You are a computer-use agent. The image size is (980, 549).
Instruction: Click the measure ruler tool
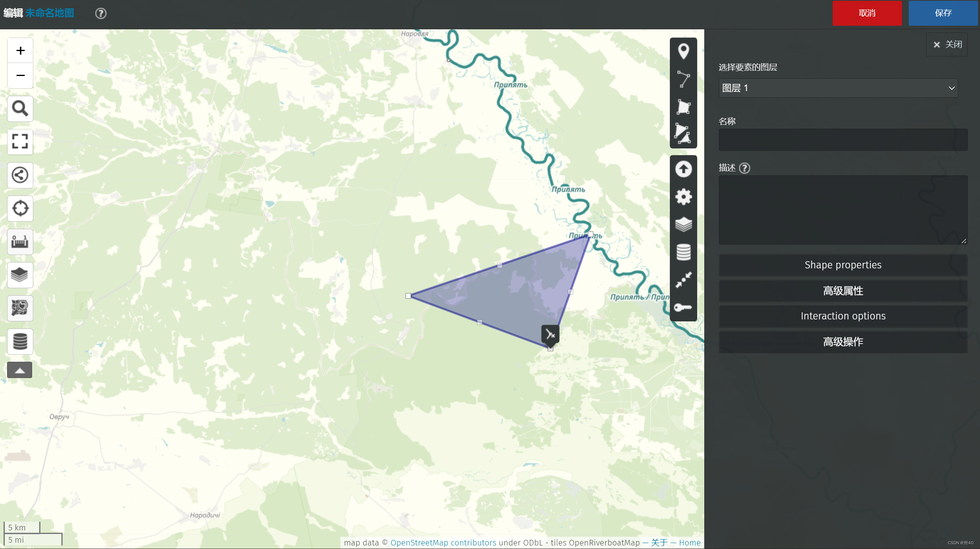pyautogui.click(x=20, y=241)
